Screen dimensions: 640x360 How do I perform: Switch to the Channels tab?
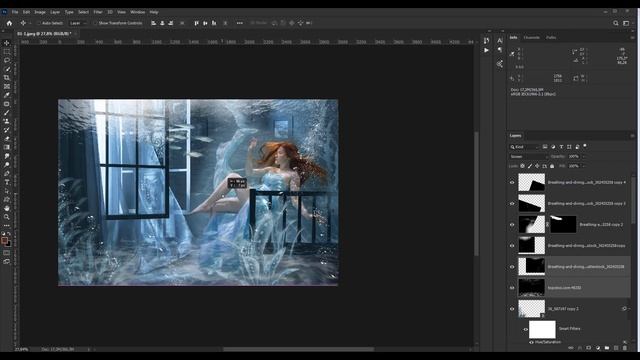point(531,38)
